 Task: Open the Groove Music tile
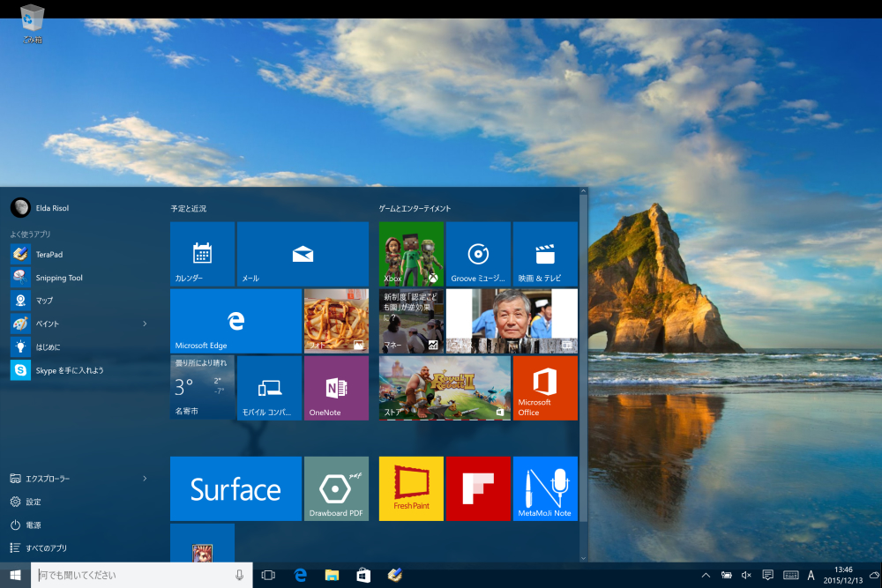coord(478,254)
